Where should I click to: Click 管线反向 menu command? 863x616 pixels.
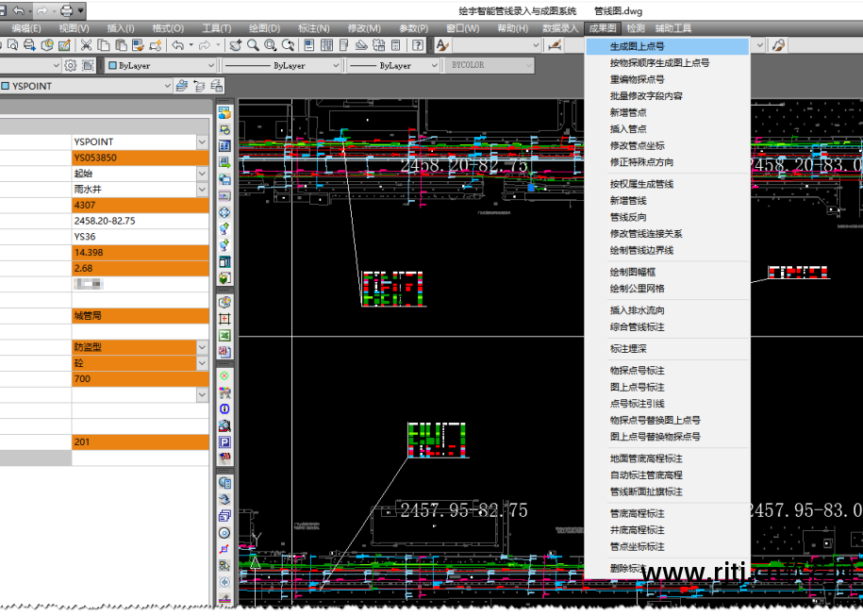628,217
